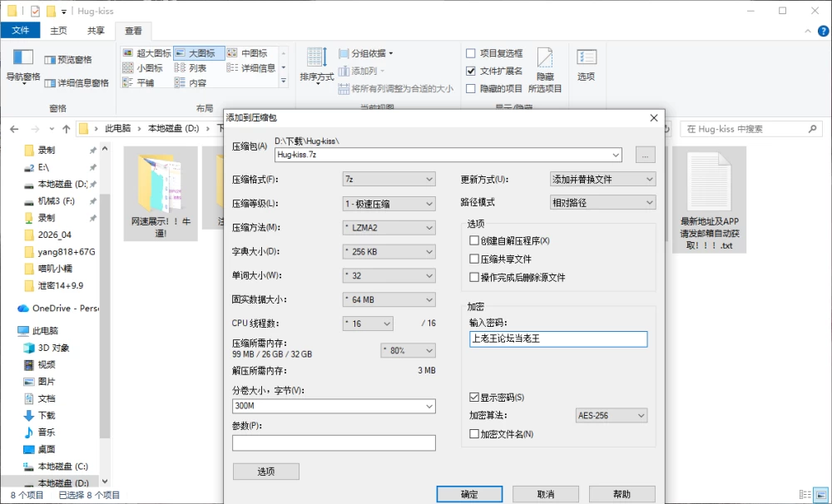This screenshot has height=504, width=832.
Task: Open the 文件 (File) ribbon tab
Action: pos(20,30)
